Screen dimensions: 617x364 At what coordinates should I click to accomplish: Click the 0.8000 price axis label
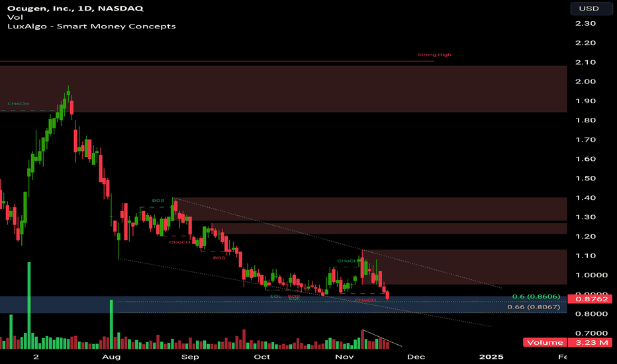(x=591, y=314)
